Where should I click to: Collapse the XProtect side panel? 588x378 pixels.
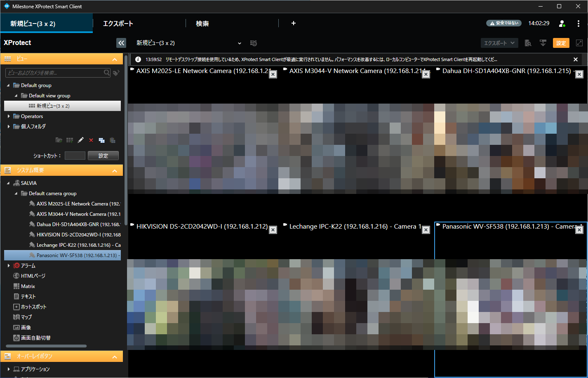pos(121,43)
